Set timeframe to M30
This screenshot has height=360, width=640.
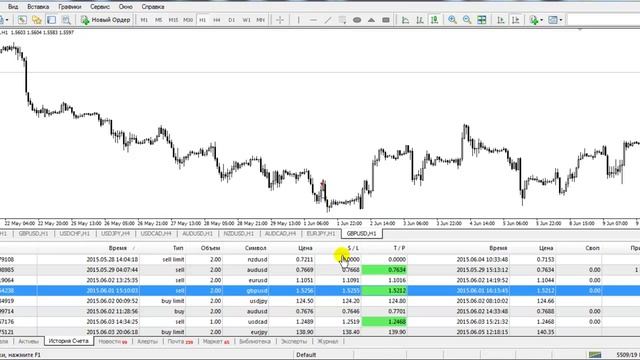tap(188, 20)
